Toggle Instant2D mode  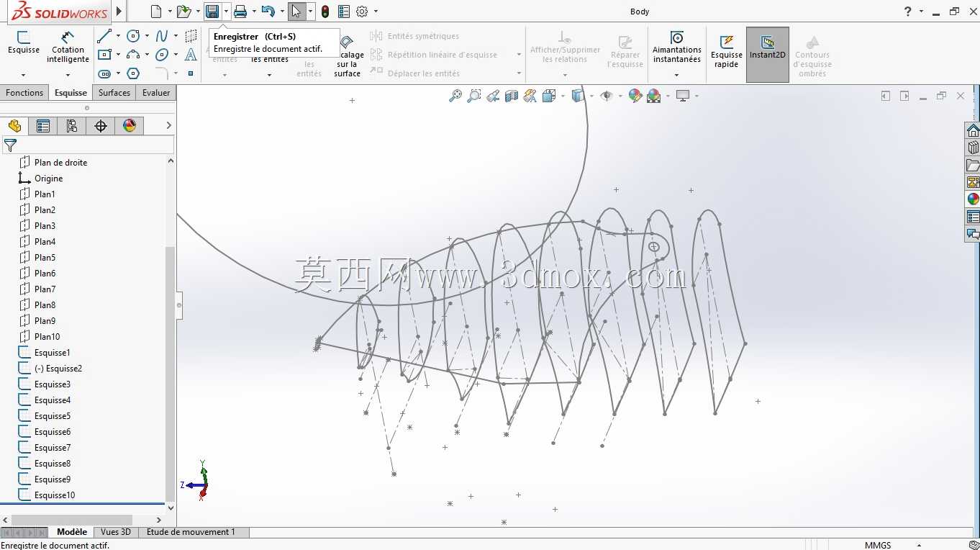point(768,55)
